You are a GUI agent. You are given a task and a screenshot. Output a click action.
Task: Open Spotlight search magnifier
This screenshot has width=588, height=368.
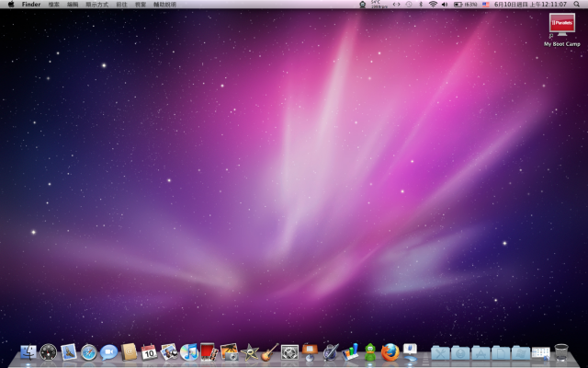pos(576,4)
